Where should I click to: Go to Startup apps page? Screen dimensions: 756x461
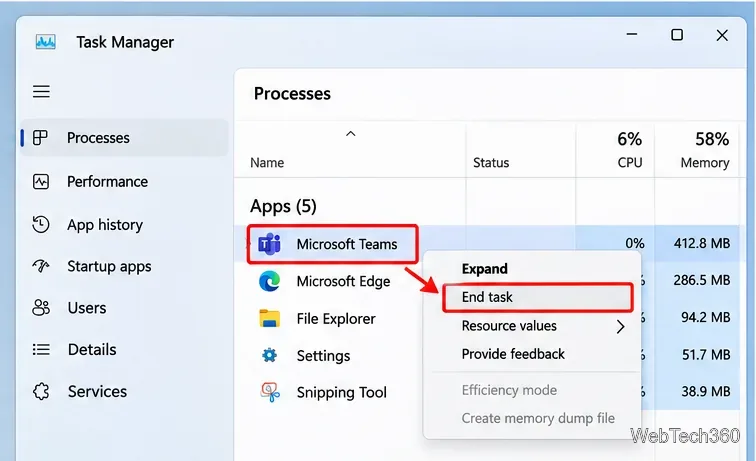point(109,266)
